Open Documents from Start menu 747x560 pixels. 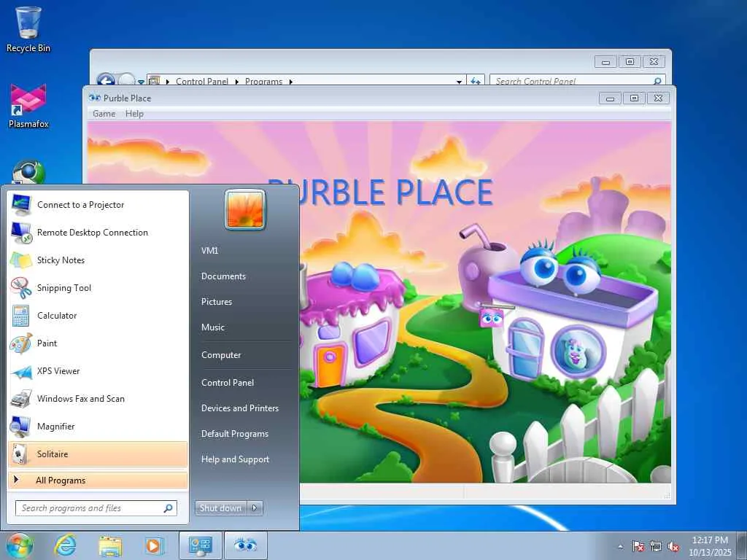tap(223, 276)
